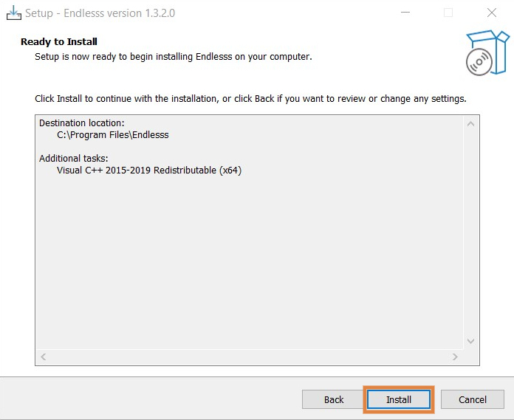Click the summary scroll right arrow
This screenshot has width=514, height=420.
[x=455, y=357]
